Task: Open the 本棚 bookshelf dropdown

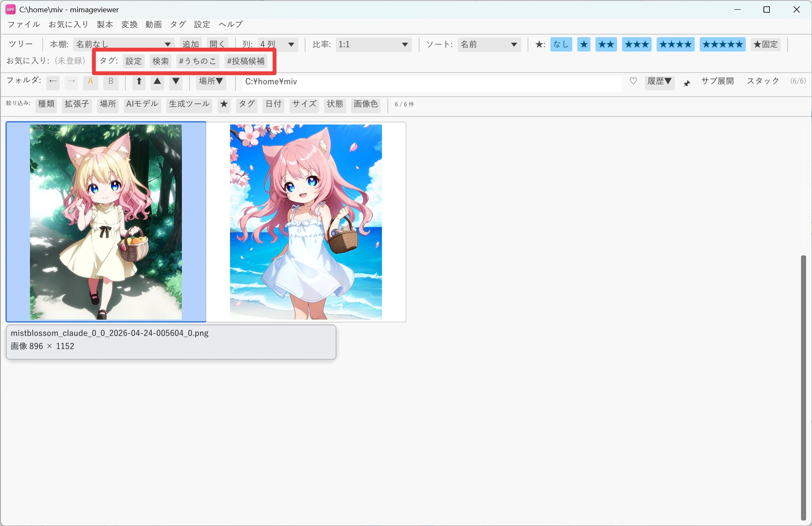Action: coord(123,44)
